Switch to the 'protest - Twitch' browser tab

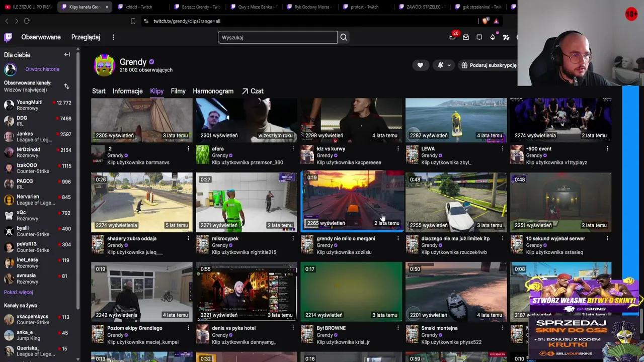pyautogui.click(x=365, y=7)
